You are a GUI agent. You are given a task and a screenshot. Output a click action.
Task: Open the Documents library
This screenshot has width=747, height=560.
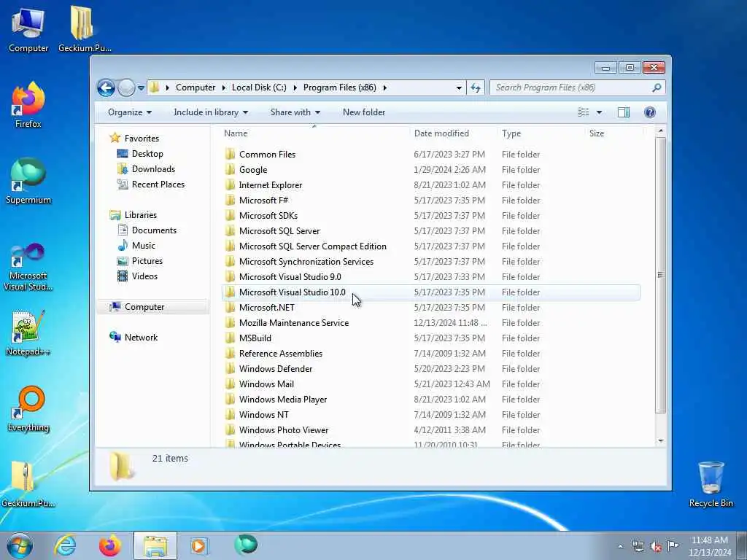point(154,230)
